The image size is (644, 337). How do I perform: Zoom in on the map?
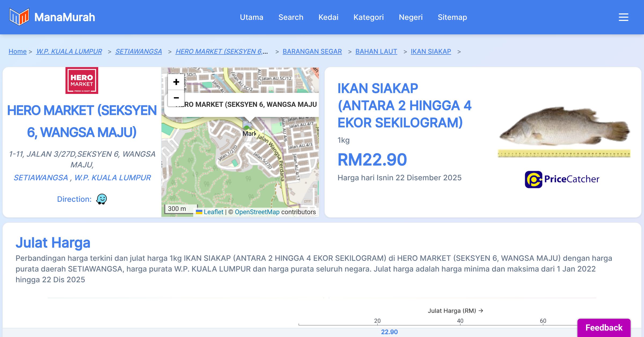(x=176, y=82)
